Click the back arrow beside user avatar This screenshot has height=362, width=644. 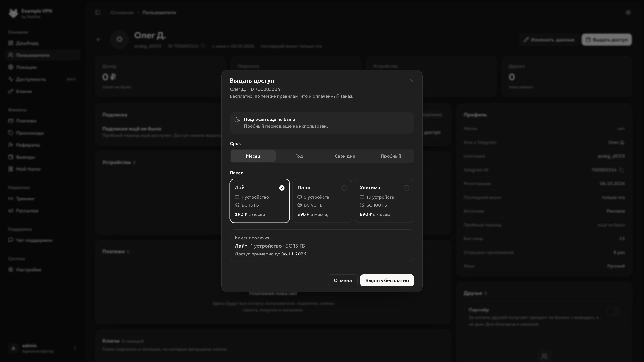98,40
